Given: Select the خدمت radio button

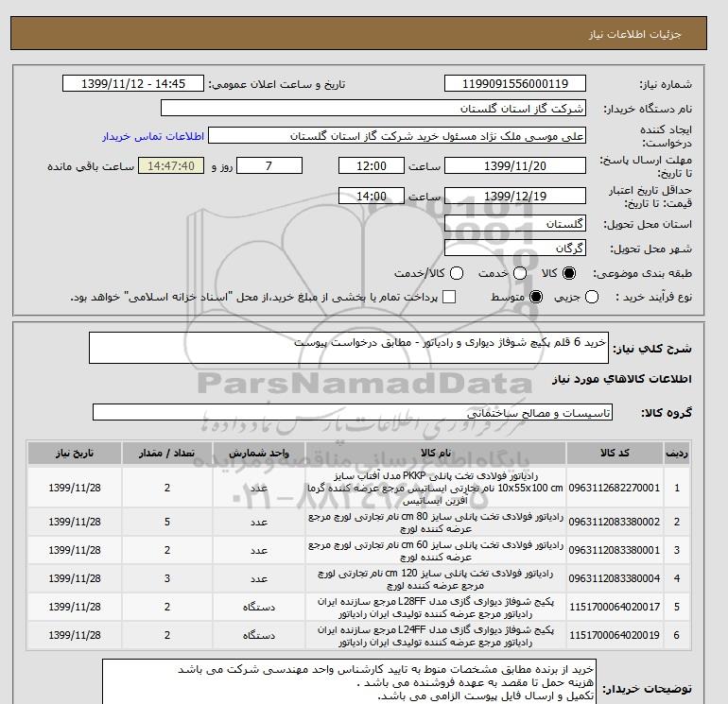Looking at the screenshot, I should 520,273.
